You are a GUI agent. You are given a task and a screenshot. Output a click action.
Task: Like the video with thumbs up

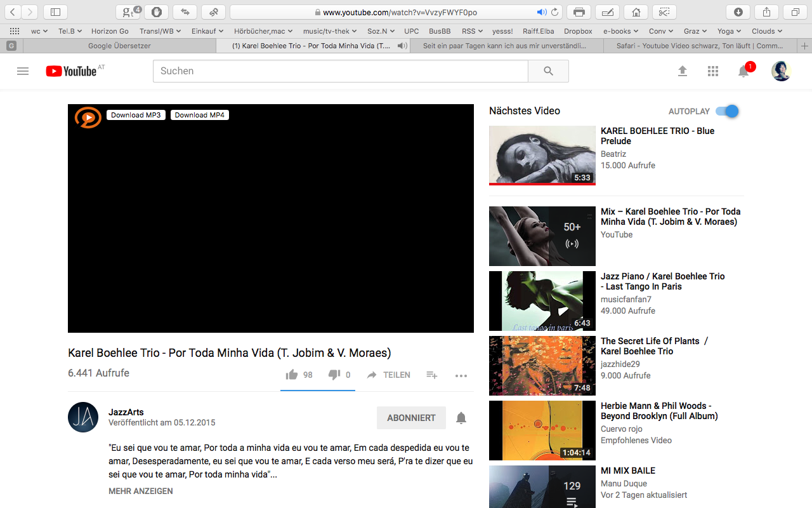pos(292,375)
